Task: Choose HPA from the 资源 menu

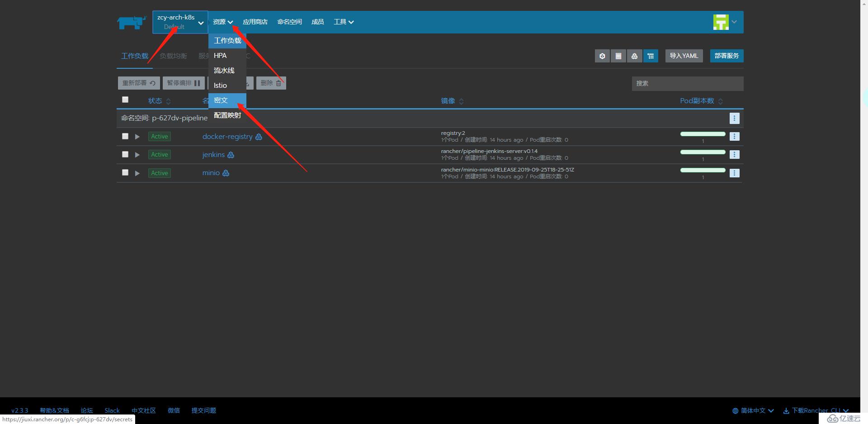Action: pyautogui.click(x=227, y=56)
